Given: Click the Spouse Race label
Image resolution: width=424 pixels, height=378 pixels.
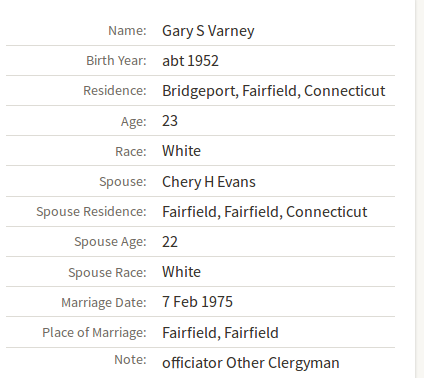Looking at the screenshot, I should (107, 273).
